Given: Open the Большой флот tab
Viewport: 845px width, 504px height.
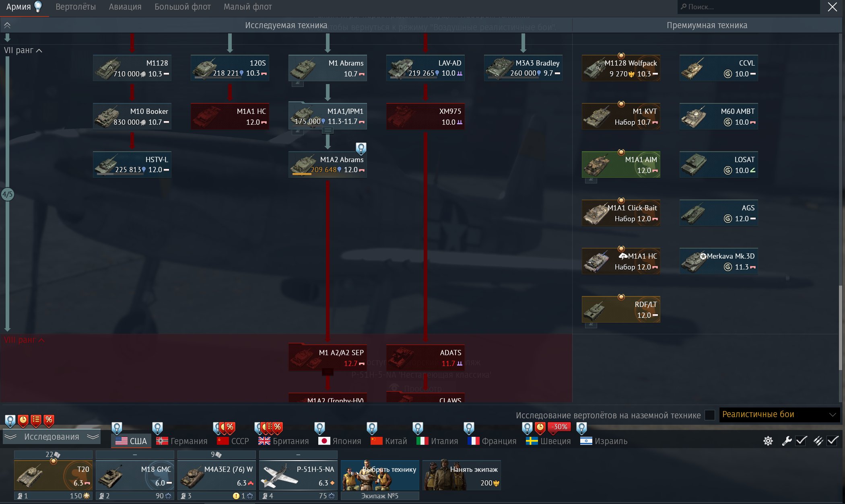Looking at the screenshot, I should (x=183, y=7).
